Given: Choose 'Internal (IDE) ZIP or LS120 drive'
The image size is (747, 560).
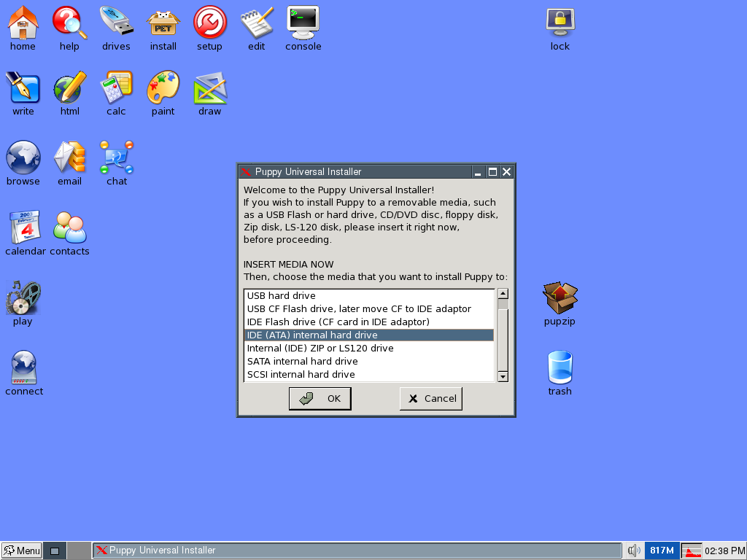Looking at the screenshot, I should (x=369, y=348).
